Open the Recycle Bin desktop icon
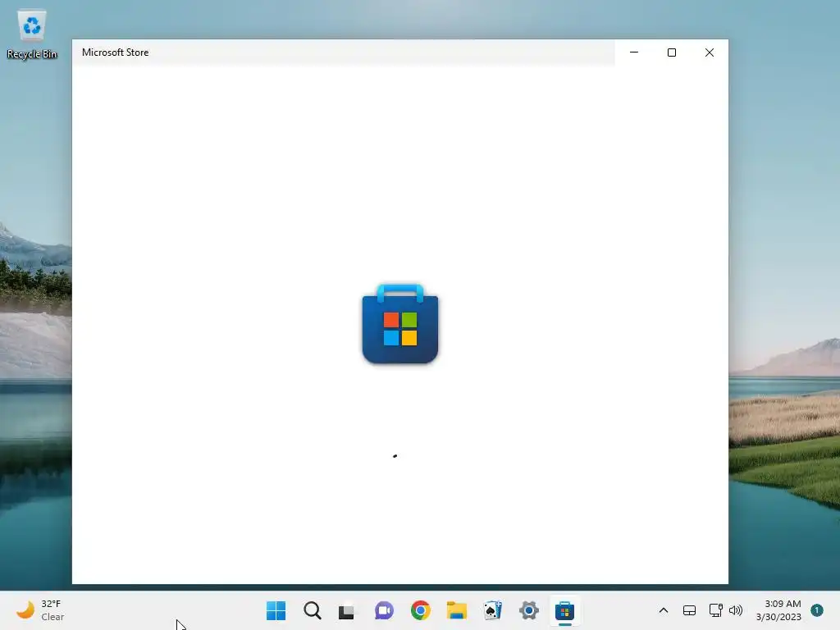The width and height of the screenshot is (840, 630). 32,34
